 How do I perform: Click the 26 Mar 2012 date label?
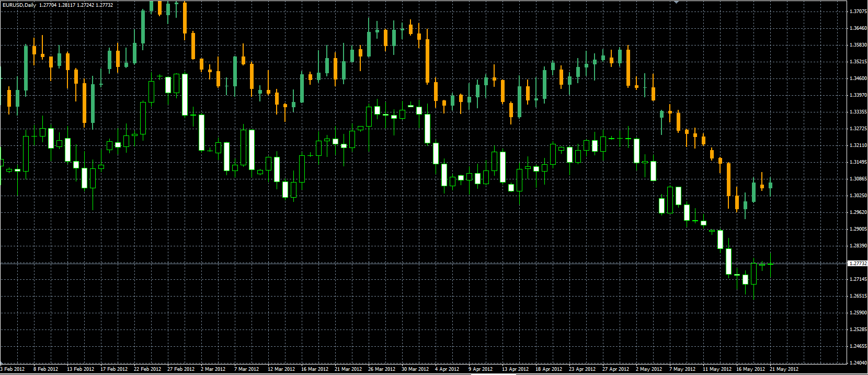point(382,369)
